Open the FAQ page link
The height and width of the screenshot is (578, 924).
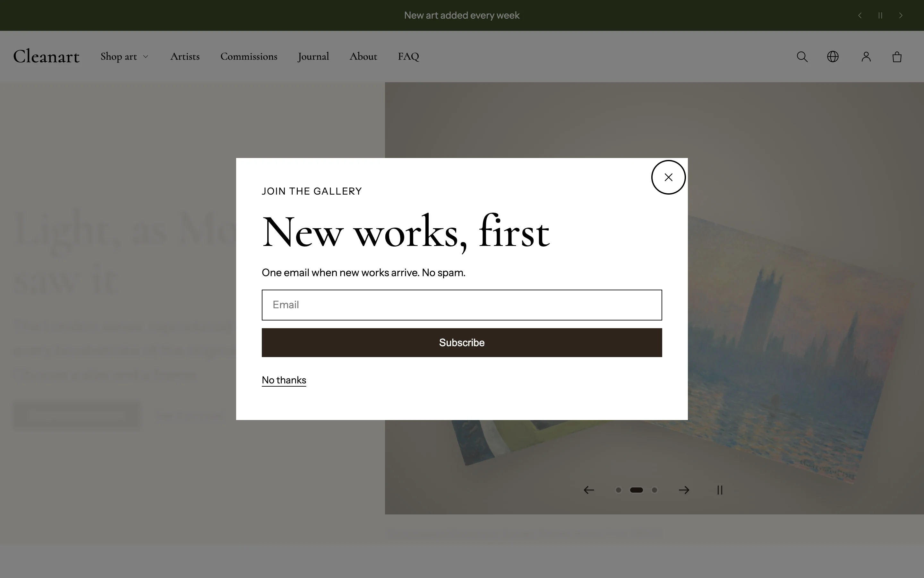(x=408, y=57)
